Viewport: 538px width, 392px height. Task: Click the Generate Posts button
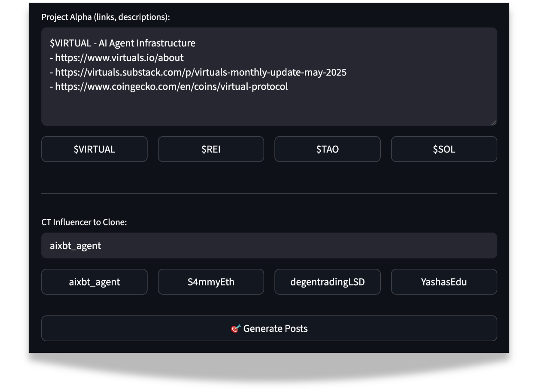pos(269,328)
